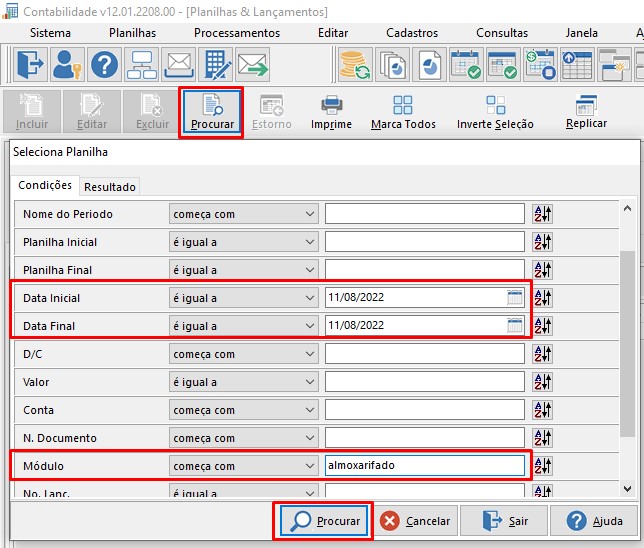644x548 pixels.
Task: Open the Consultas menu
Action: [502, 33]
